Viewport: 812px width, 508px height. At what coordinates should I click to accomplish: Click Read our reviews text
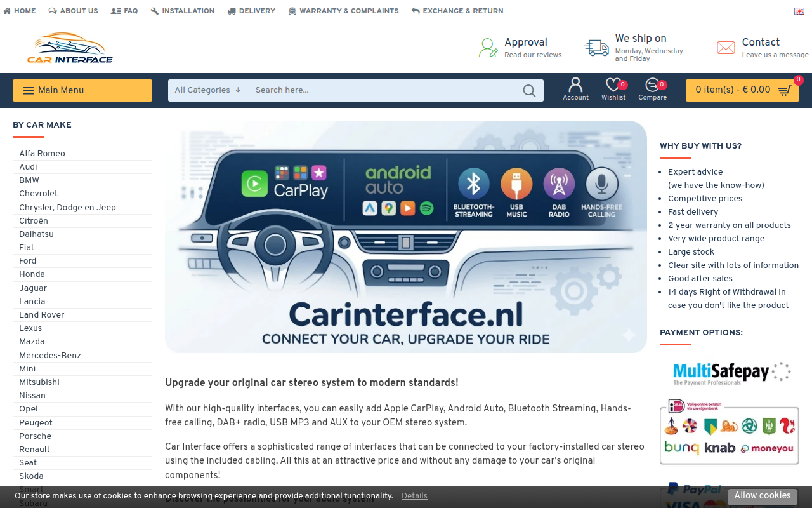click(533, 55)
